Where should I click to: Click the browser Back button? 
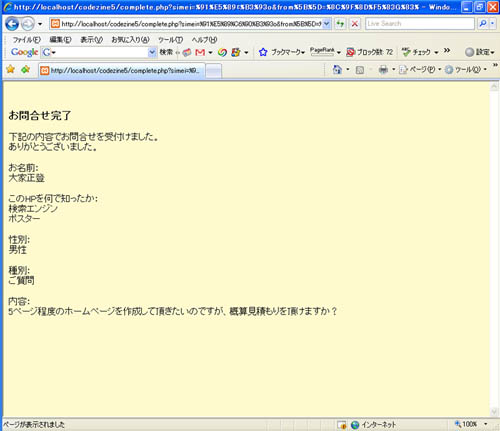coord(12,24)
